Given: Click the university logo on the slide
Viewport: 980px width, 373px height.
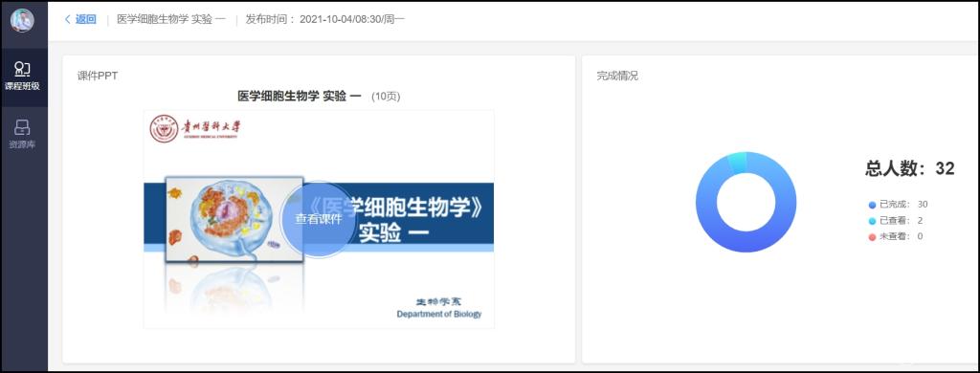Looking at the screenshot, I should point(165,129).
